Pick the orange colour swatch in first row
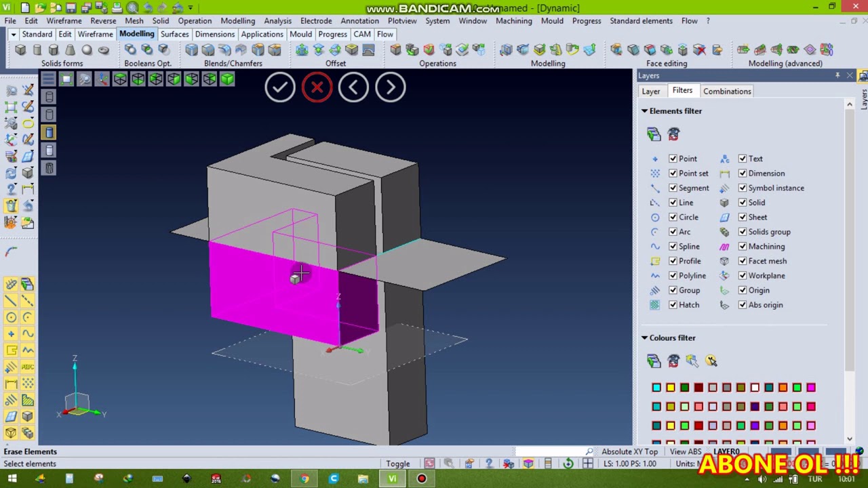This screenshot has width=868, height=488. tap(783, 388)
